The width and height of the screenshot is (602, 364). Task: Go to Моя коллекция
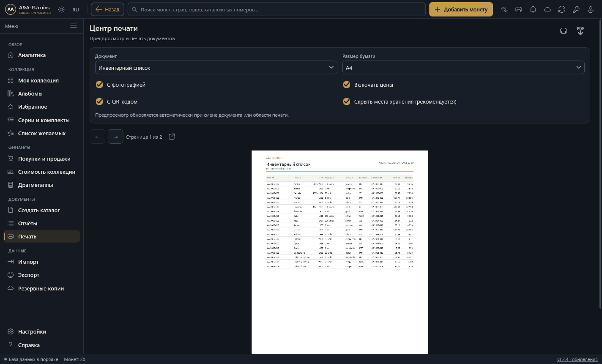click(x=41, y=80)
